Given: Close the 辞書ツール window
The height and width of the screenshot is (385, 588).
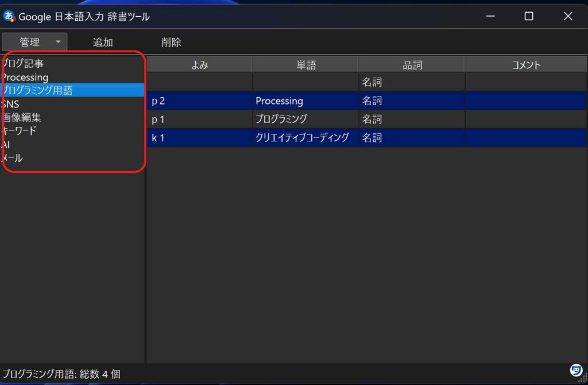Looking at the screenshot, I should (x=568, y=16).
